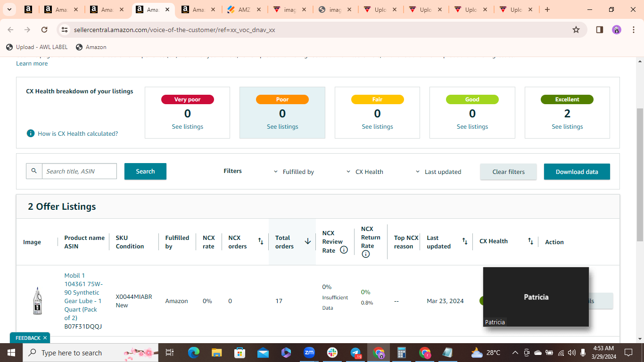Image resolution: width=644 pixels, height=362 pixels.
Task: Open the Amazon bookmark
Action: coord(91,47)
